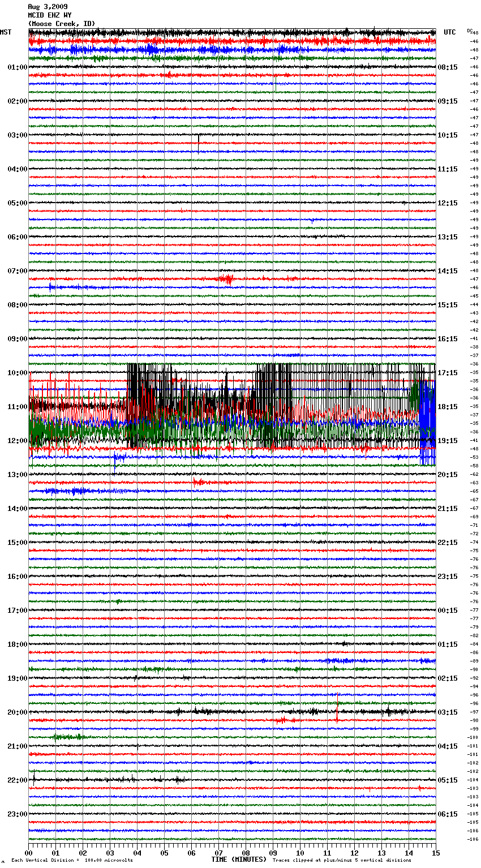Image resolution: width=481 pixels, height=868 pixels.
Task: Click the '02:15' UTC time label
Action: (x=448, y=678)
